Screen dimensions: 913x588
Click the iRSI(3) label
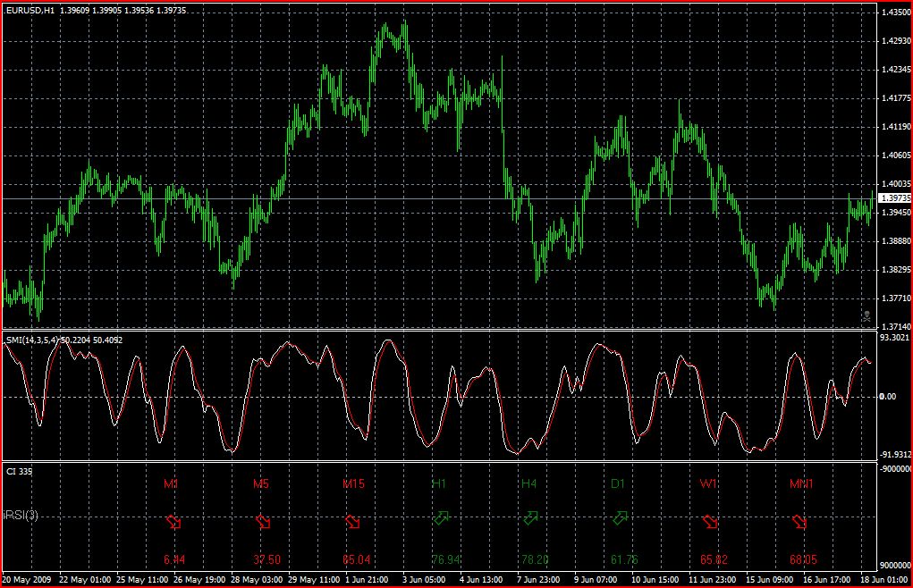21,516
